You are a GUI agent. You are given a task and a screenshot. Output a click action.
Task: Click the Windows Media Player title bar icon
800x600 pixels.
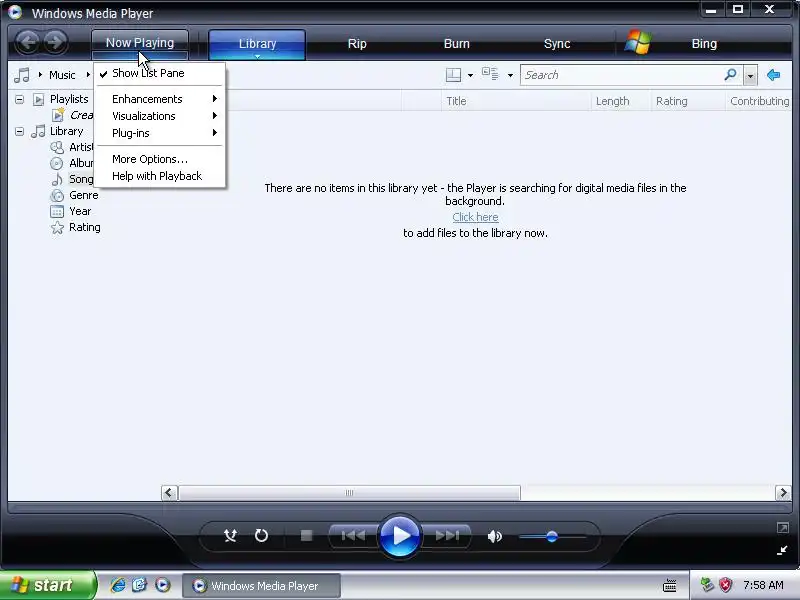[x=15, y=12]
